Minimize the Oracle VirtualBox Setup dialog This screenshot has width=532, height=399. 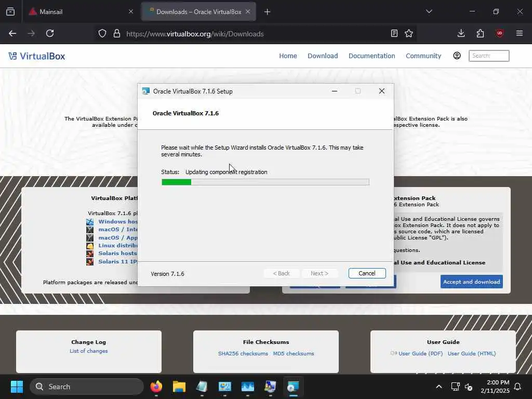coord(335,91)
